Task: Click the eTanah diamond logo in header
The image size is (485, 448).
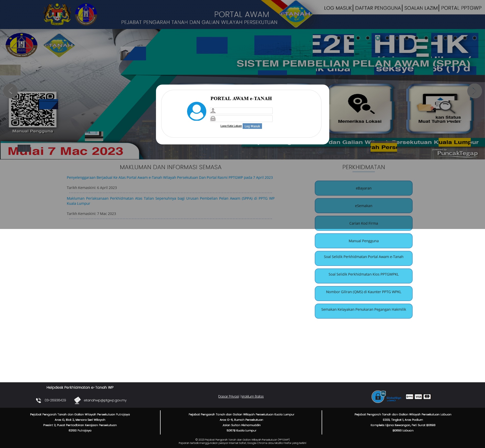Action: click(295, 14)
